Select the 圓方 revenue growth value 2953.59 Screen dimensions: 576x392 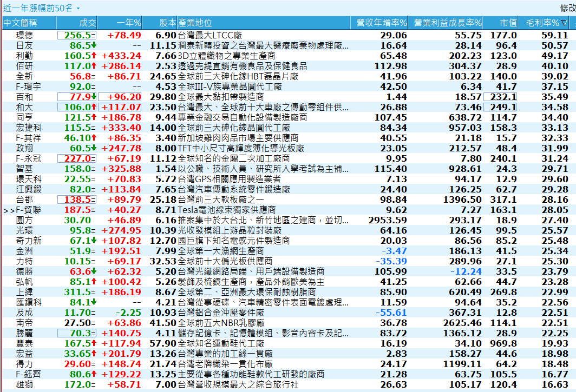tap(387, 221)
